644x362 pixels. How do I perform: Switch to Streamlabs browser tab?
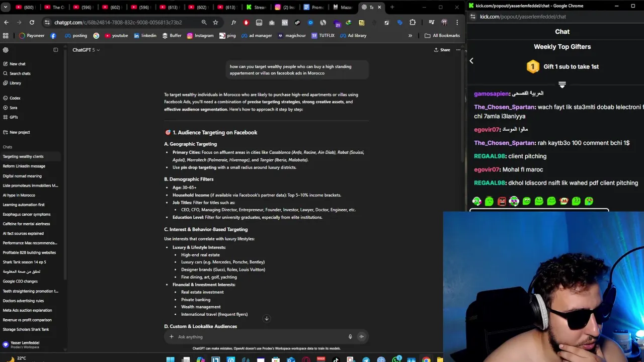pyautogui.click(x=257, y=7)
